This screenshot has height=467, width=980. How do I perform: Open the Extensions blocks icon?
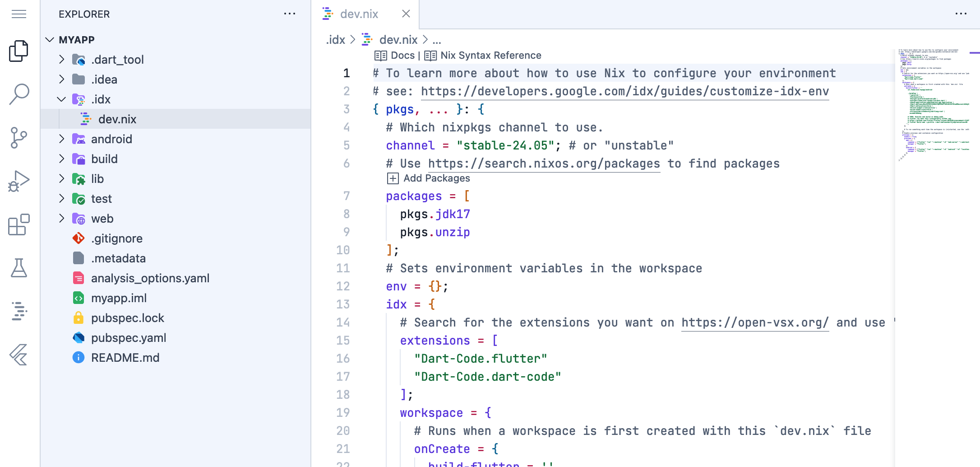(19, 224)
